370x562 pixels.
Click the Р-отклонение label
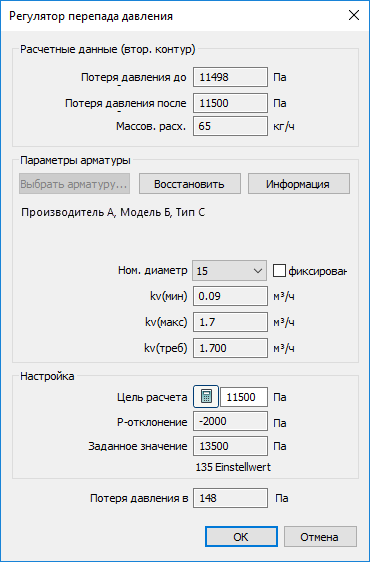click(152, 422)
